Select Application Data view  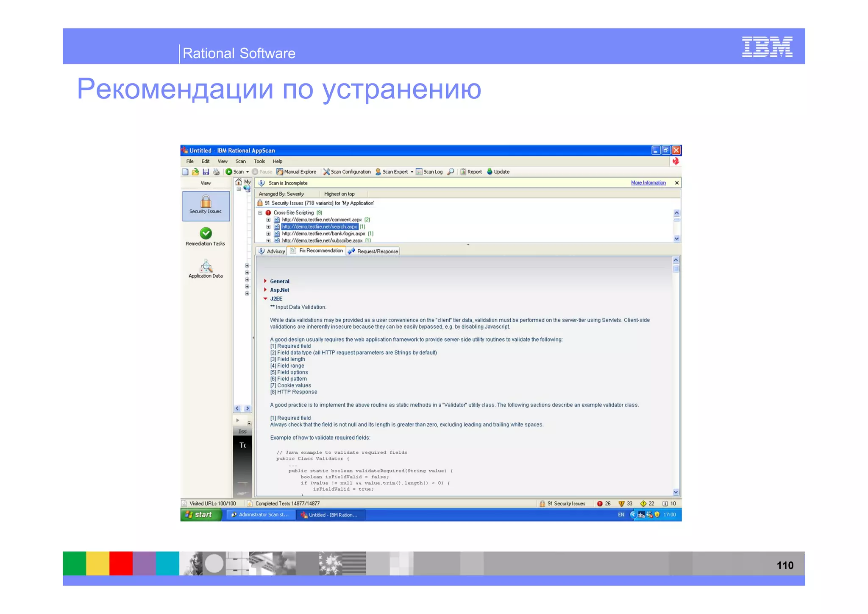click(206, 269)
